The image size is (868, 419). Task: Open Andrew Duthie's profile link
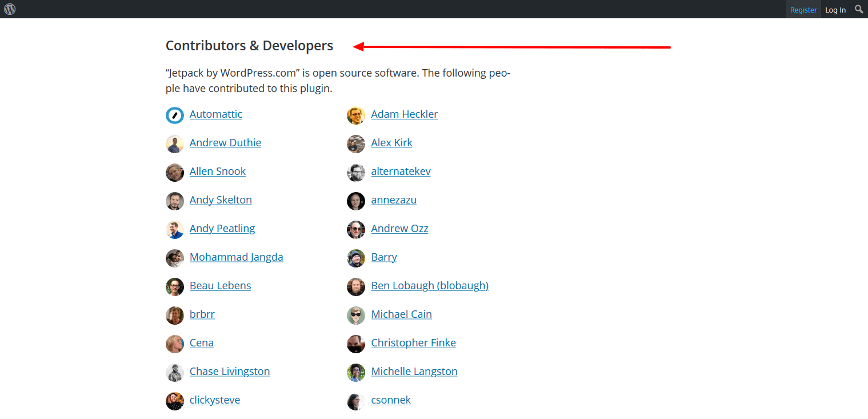226,142
